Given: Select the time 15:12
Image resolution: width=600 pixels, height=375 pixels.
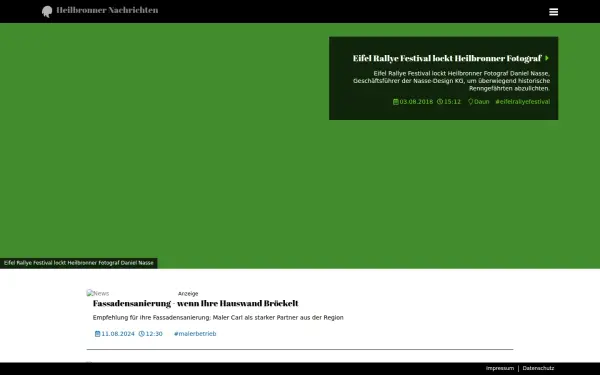Looking at the screenshot, I should (452, 102).
